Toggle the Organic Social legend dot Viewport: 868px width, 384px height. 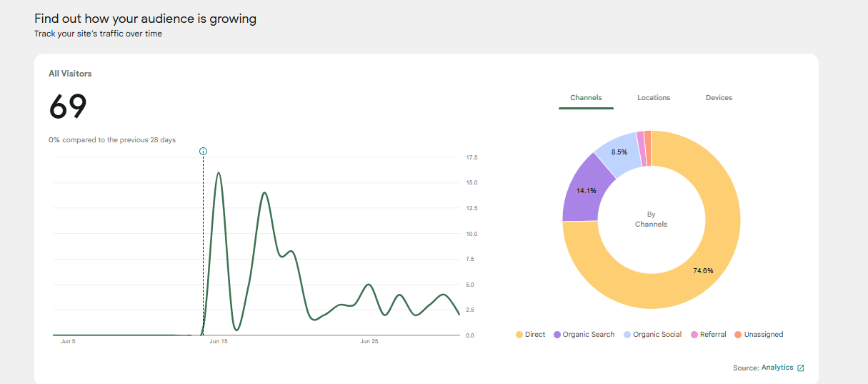click(627, 335)
